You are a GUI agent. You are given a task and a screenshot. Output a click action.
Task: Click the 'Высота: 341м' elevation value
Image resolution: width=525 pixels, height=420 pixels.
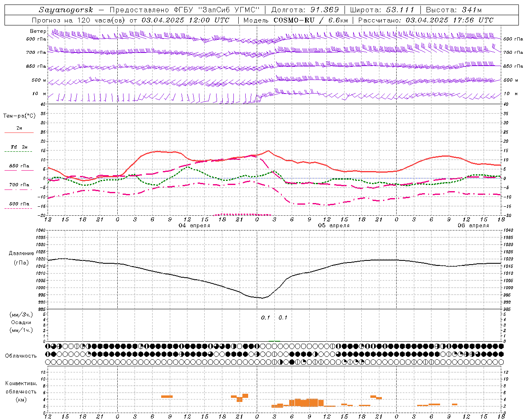tap(454, 10)
